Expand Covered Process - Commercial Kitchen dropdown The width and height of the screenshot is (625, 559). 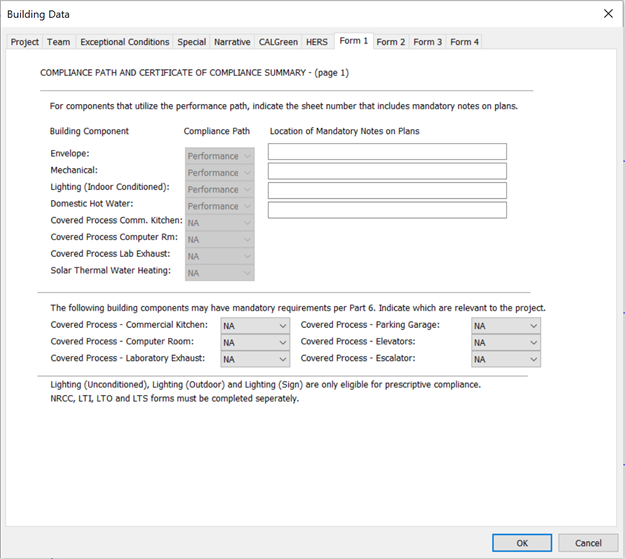255,326
